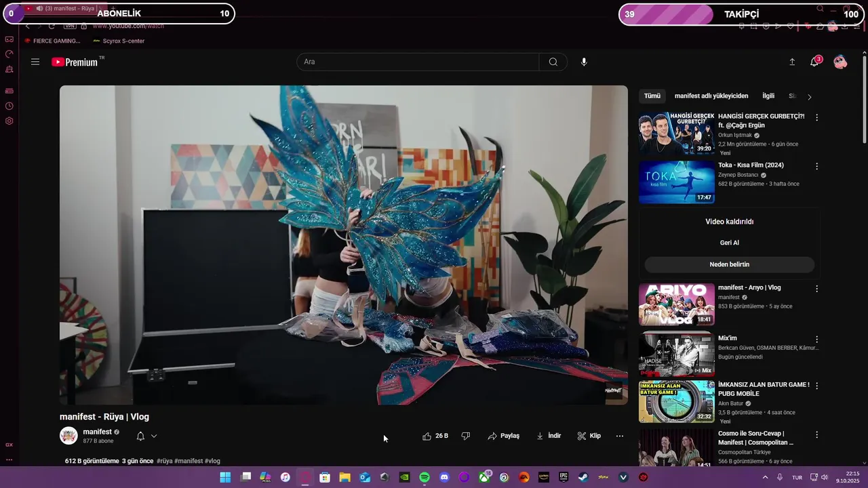Toggle subscription notification bell for manifest
This screenshot has height=488, width=868.
(x=140, y=436)
